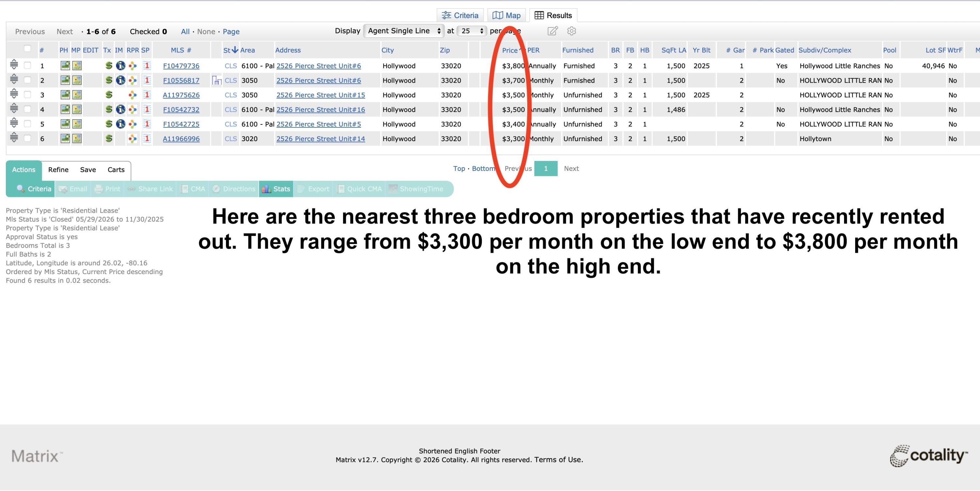
Task: Toggle the select-all header checkbox
Action: [x=27, y=48]
